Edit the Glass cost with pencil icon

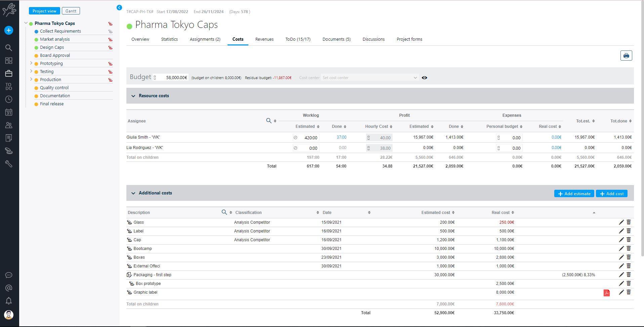[x=621, y=222]
